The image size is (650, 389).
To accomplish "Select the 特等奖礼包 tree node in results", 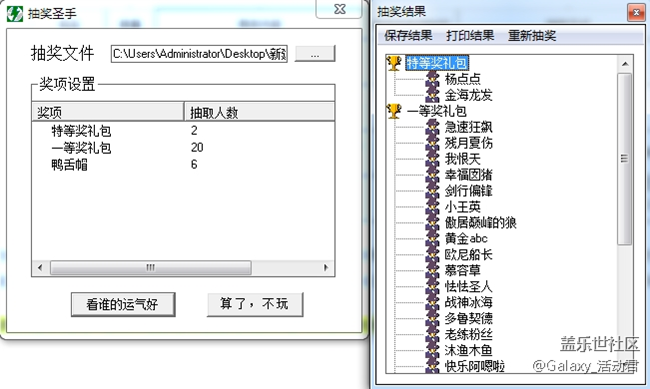I will [x=437, y=63].
